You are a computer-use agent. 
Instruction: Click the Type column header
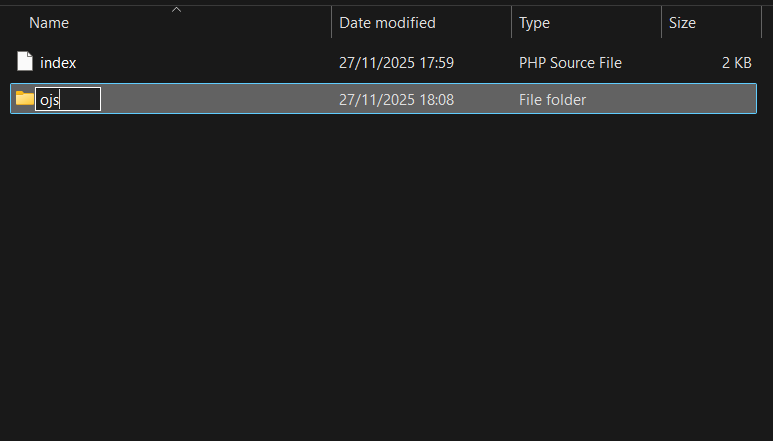[x=534, y=22]
